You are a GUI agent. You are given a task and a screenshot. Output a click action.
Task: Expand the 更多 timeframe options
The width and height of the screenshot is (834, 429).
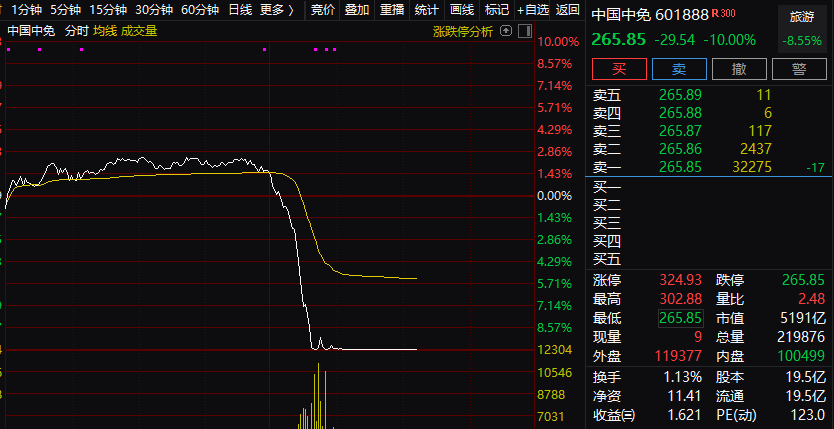point(276,10)
